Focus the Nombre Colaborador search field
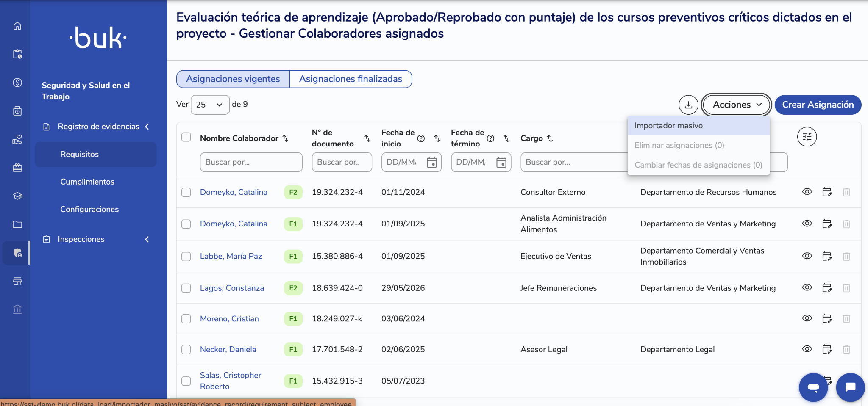 (251, 162)
